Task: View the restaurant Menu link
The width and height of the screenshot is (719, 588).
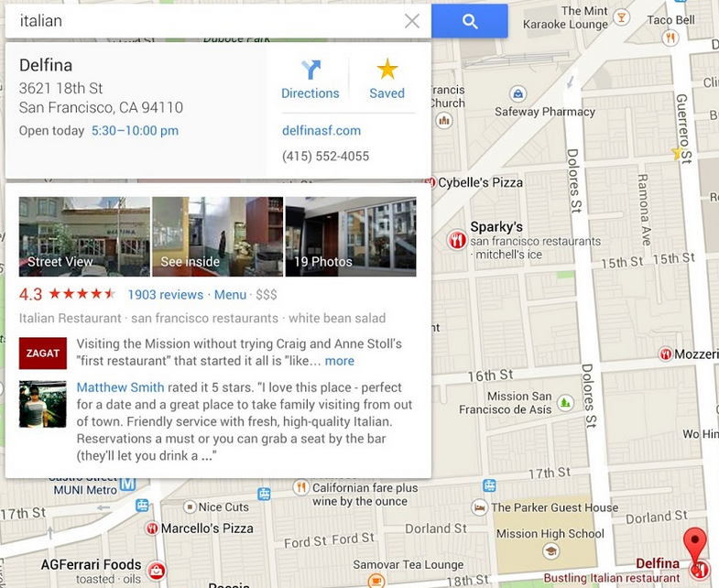Action: pyautogui.click(x=230, y=295)
